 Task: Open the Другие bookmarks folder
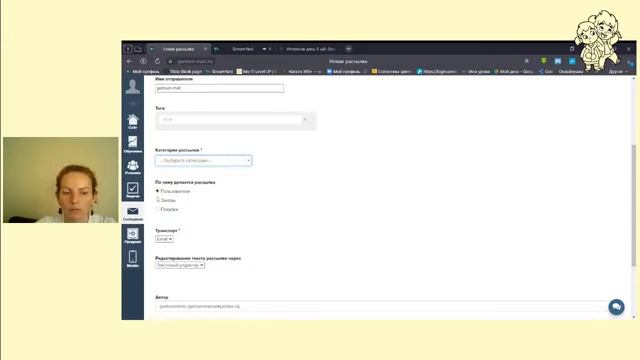click(618, 71)
